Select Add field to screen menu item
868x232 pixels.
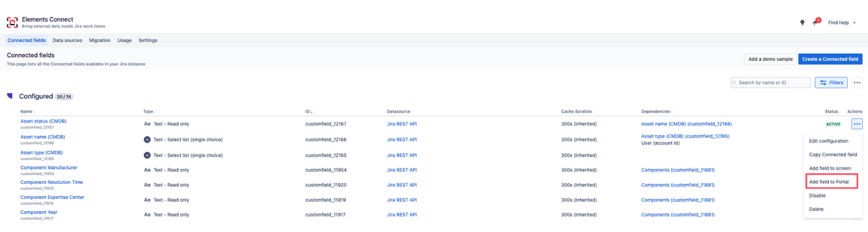point(830,168)
